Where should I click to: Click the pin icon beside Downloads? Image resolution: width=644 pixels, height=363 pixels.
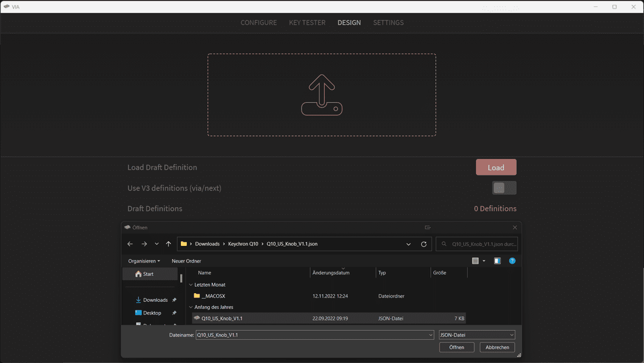(x=174, y=300)
